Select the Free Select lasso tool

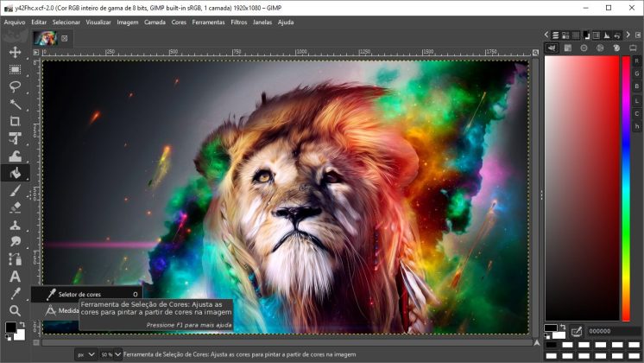coord(16,86)
